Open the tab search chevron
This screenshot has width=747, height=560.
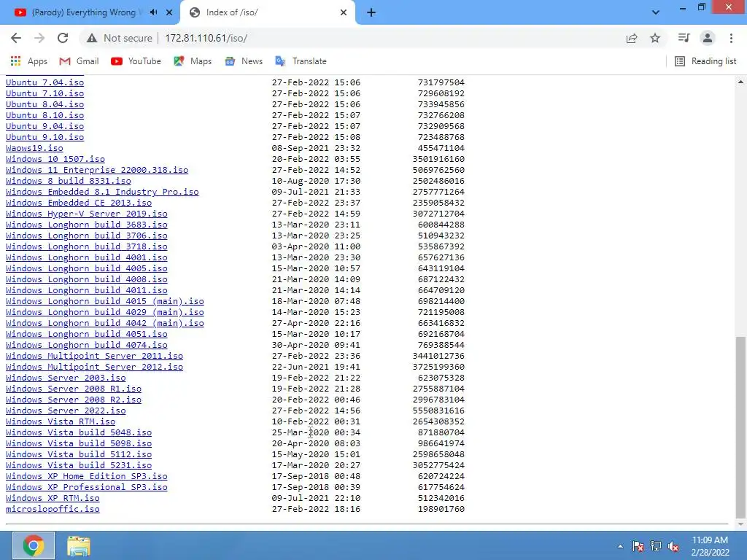656,12
